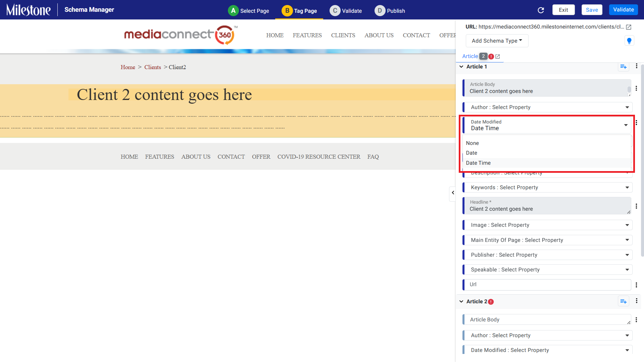Click the mediaconnect360 logo

click(181, 35)
